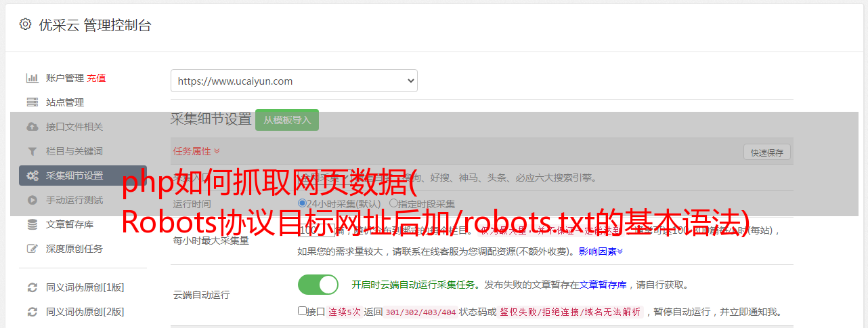Click the 运行时间 label
The width and height of the screenshot is (868, 328).
pyautogui.click(x=192, y=204)
